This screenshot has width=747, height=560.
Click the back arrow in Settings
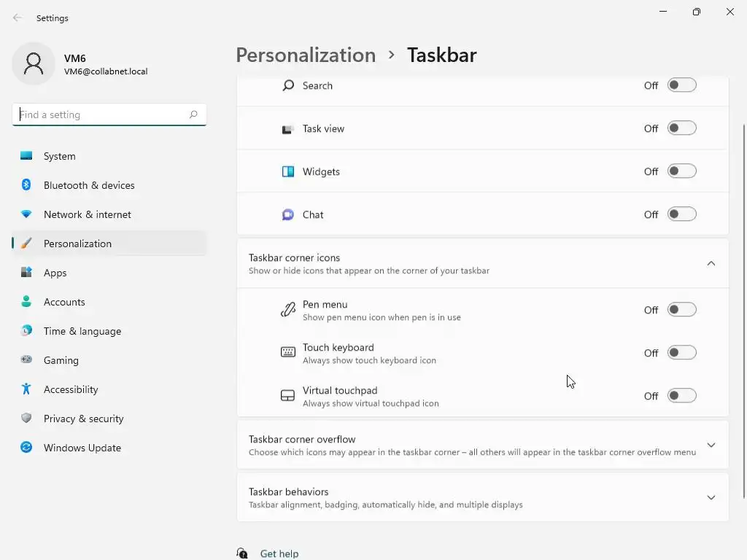18,18
